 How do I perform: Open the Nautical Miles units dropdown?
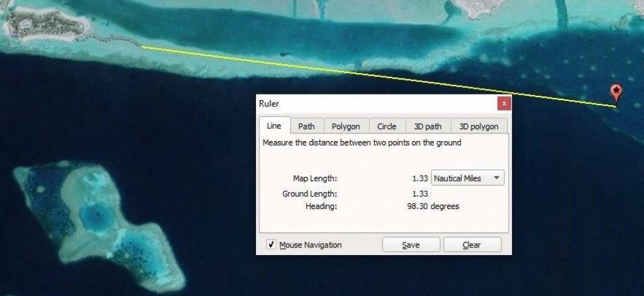[x=467, y=178]
